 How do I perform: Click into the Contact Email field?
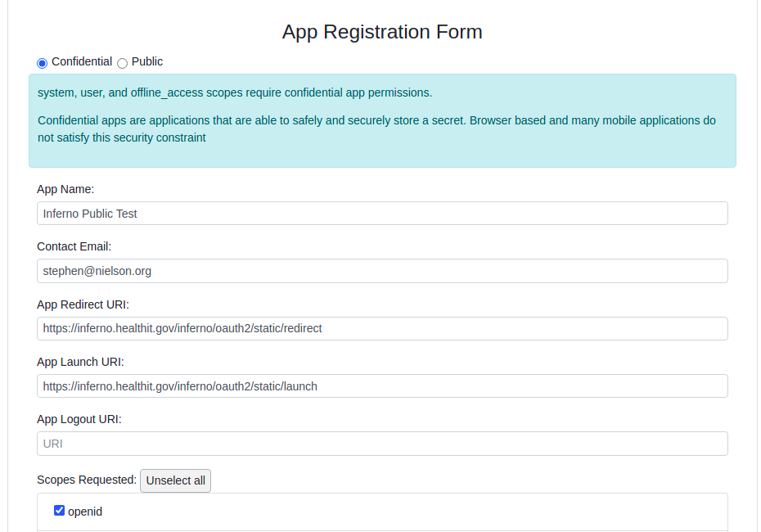[382, 271]
